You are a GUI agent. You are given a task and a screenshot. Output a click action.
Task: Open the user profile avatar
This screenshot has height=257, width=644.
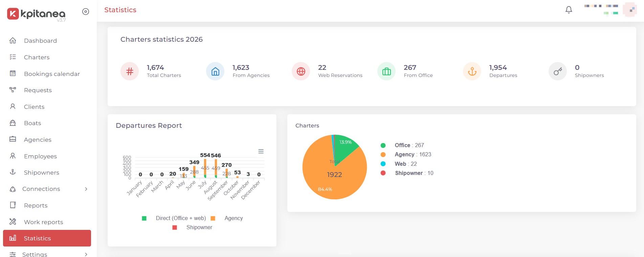pyautogui.click(x=629, y=9)
